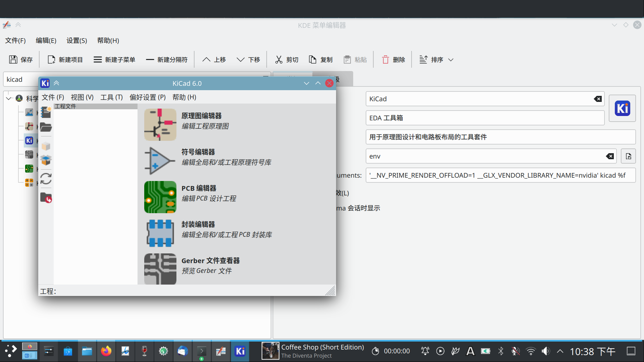This screenshot has width=644, height=362.
Task: Open 工具 (T) menu in KiCad
Action: coord(112,97)
